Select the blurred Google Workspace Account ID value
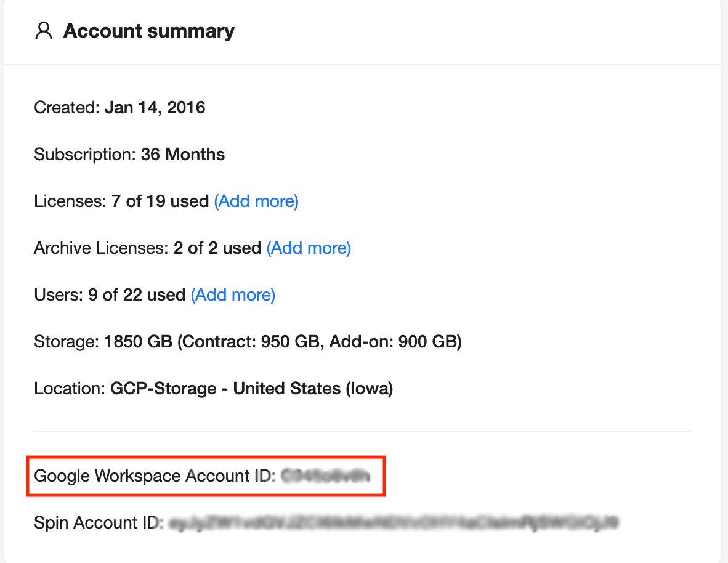 [325, 476]
